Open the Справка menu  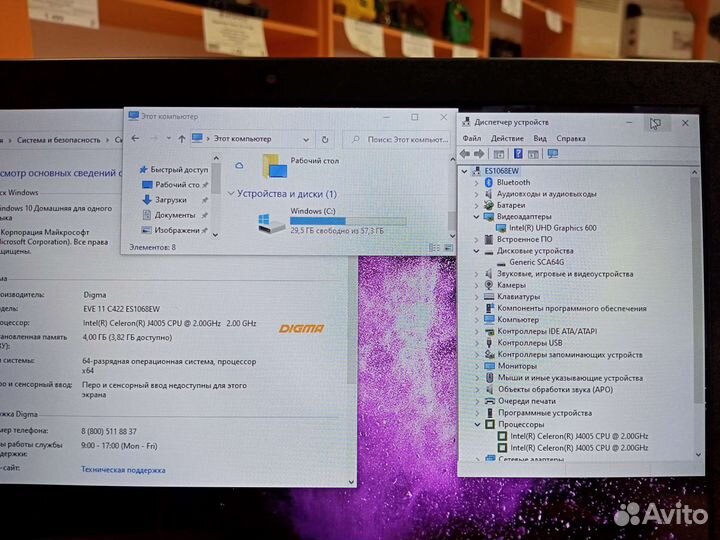click(x=571, y=138)
